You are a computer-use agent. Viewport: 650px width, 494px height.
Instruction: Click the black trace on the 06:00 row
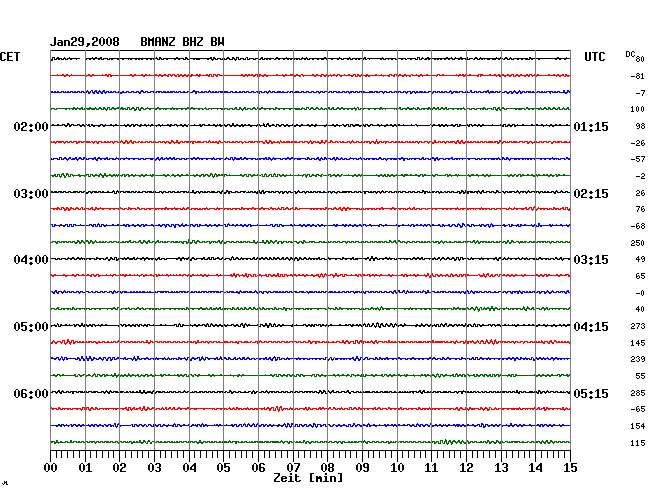[x=310, y=392]
